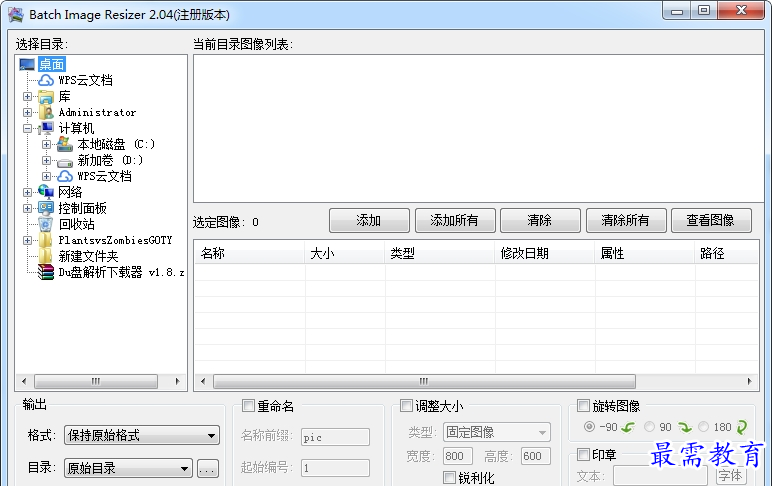Viewport: 772px width, 486px height.
Task: Click the desktop monitor icon in tree
Action: [27, 65]
